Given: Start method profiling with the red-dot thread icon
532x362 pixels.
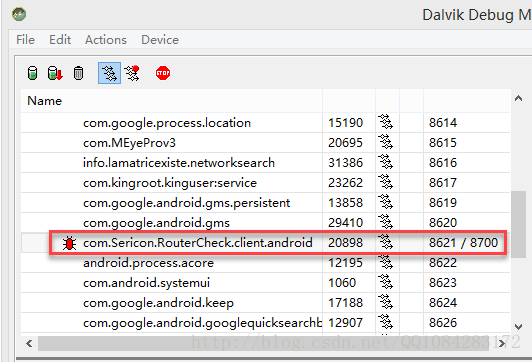Looking at the screenshot, I should click(x=132, y=73).
